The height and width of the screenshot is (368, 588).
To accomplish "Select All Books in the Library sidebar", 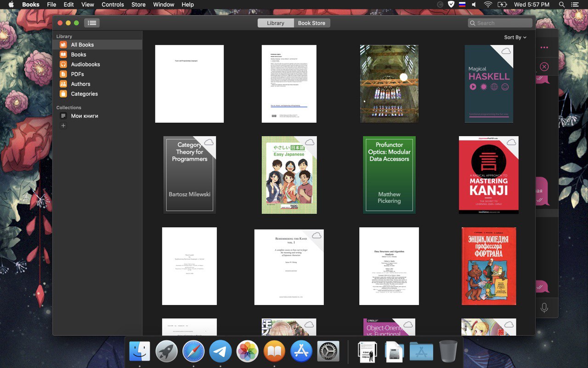I will coord(97,45).
